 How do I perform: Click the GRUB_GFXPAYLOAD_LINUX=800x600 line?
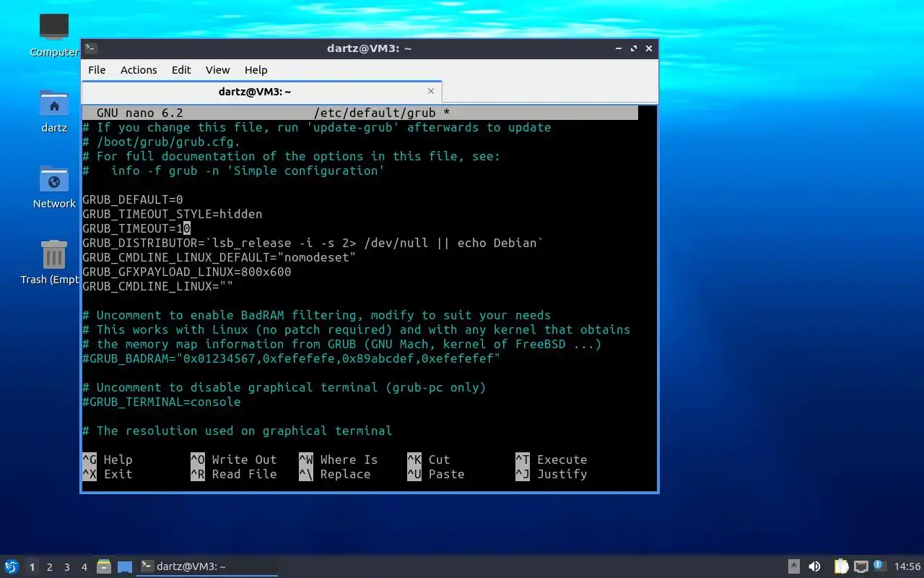[187, 272]
